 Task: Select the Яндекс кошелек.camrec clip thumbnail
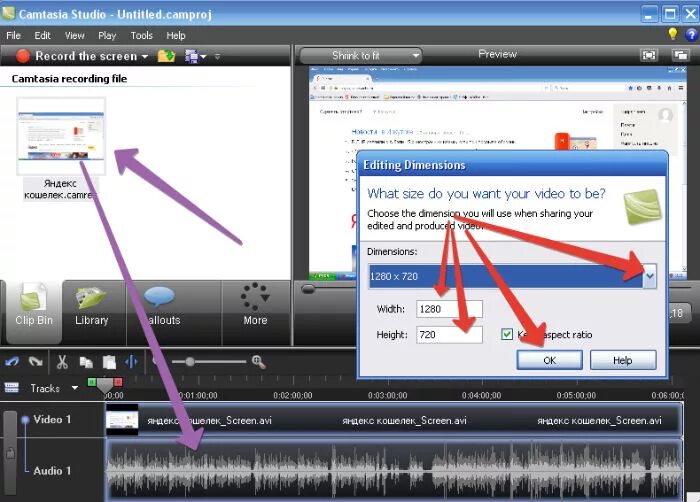coord(61,136)
